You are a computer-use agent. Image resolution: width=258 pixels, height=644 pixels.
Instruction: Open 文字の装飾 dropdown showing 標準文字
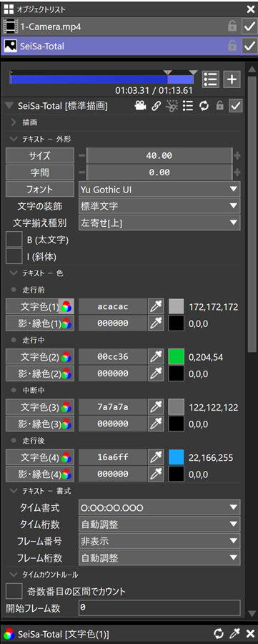pos(159,206)
